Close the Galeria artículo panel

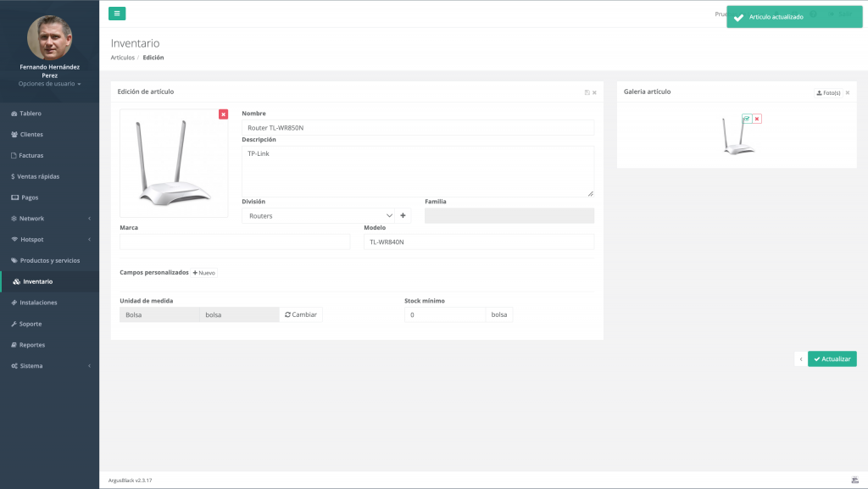pos(848,92)
